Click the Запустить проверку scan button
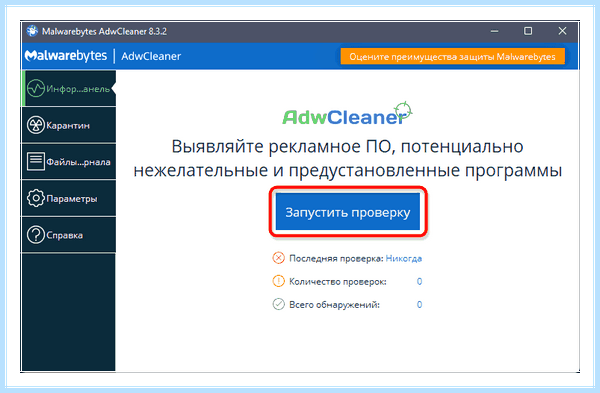 [x=347, y=212]
